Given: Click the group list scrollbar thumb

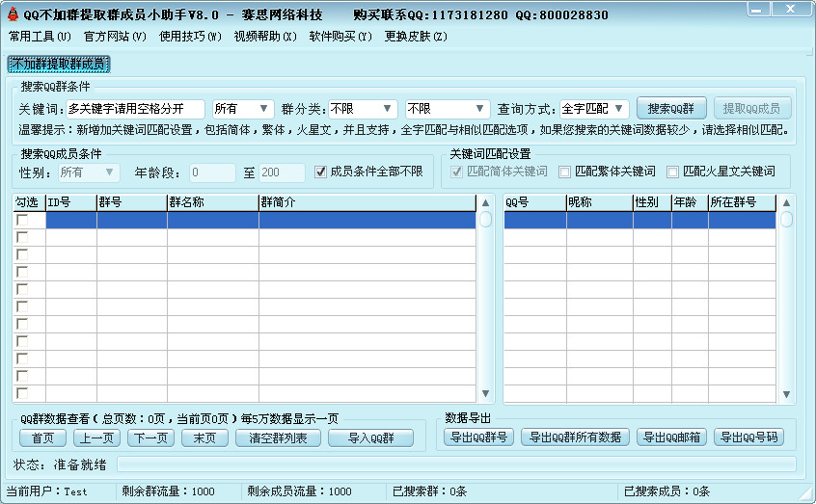Looking at the screenshot, I should (x=485, y=220).
